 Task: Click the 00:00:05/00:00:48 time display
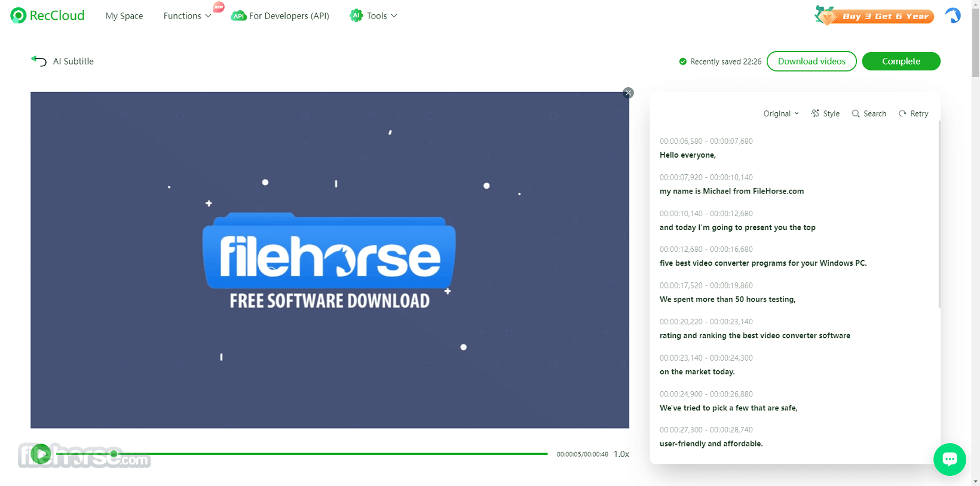(x=583, y=454)
